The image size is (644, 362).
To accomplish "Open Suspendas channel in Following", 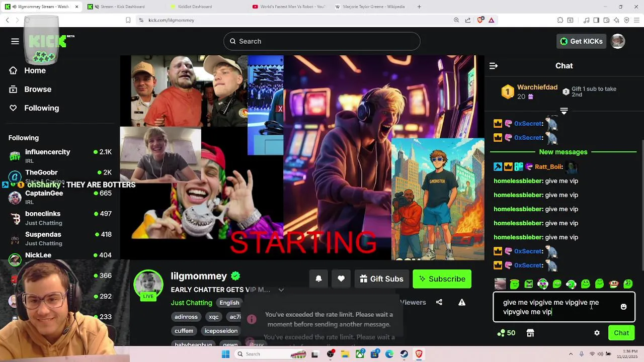I will pyautogui.click(x=60, y=238).
